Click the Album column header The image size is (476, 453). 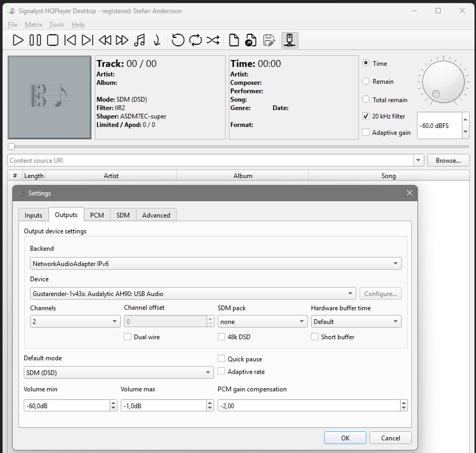pos(242,176)
